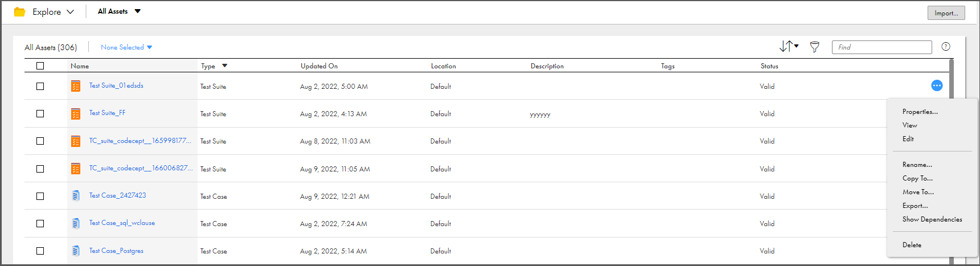Choose Edit from the context menu
Screen dimensions: 980x266
click(x=908, y=139)
